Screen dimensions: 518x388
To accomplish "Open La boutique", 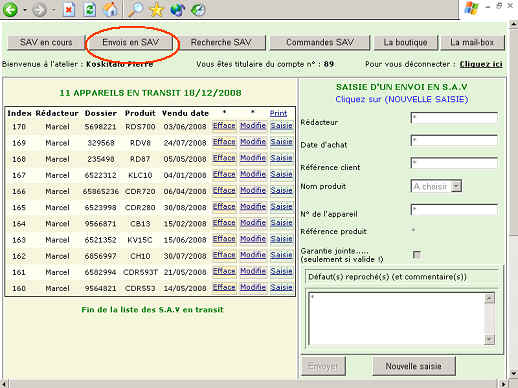I will [405, 43].
